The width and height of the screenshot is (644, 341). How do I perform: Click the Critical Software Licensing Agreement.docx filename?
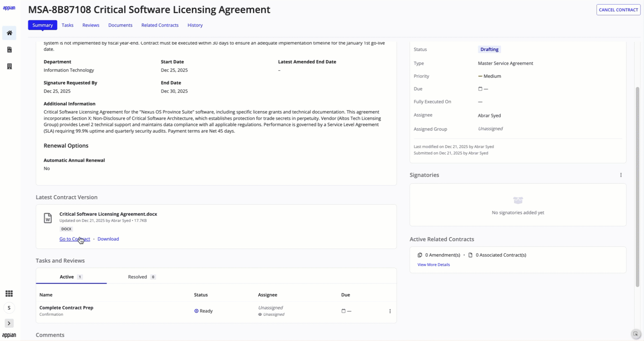coord(108,214)
